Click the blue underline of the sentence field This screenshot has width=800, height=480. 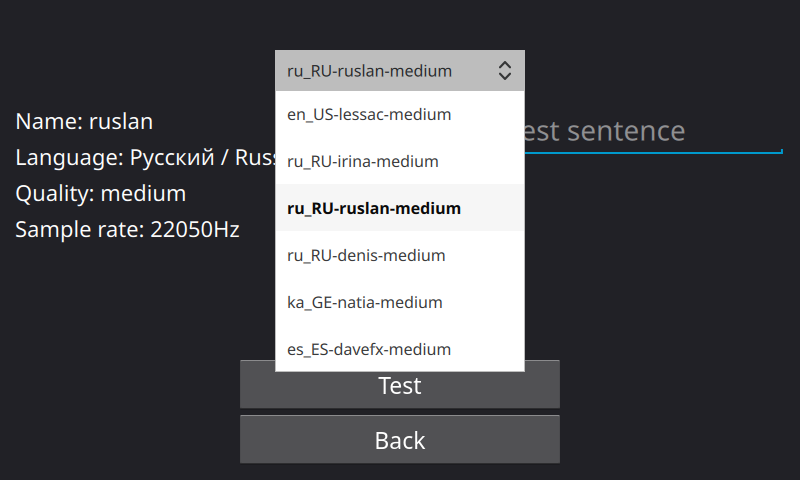pyautogui.click(x=653, y=152)
